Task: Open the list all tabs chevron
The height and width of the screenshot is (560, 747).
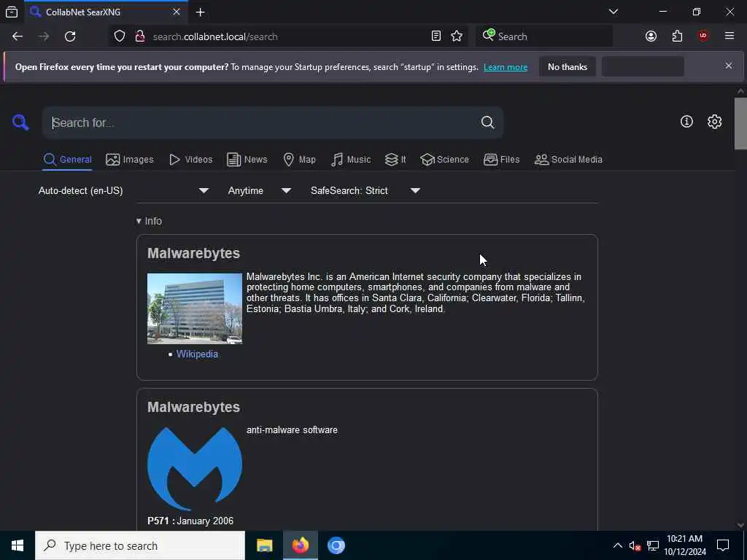Action: [613, 12]
